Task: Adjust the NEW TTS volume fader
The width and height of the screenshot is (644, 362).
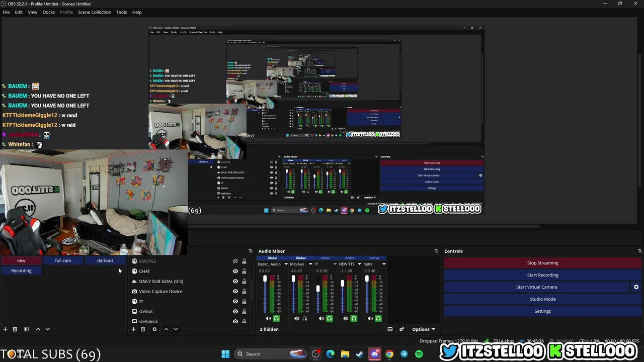Action: tap(342, 284)
